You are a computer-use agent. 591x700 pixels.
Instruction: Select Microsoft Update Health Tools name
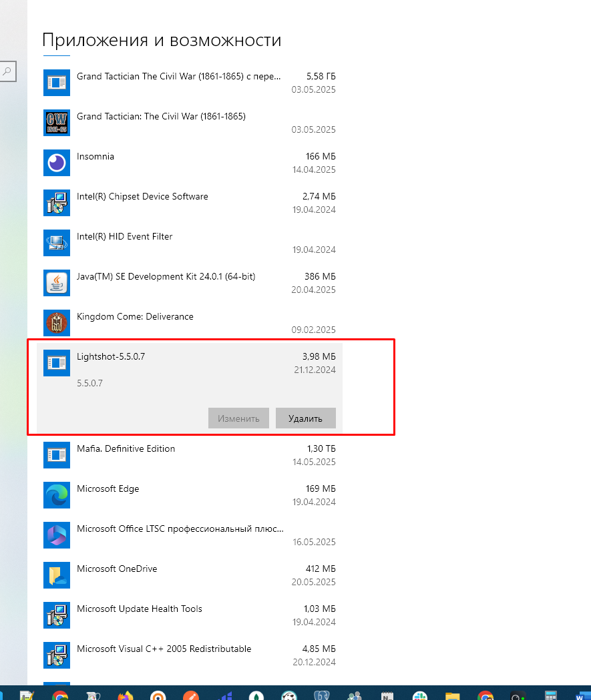(140, 609)
